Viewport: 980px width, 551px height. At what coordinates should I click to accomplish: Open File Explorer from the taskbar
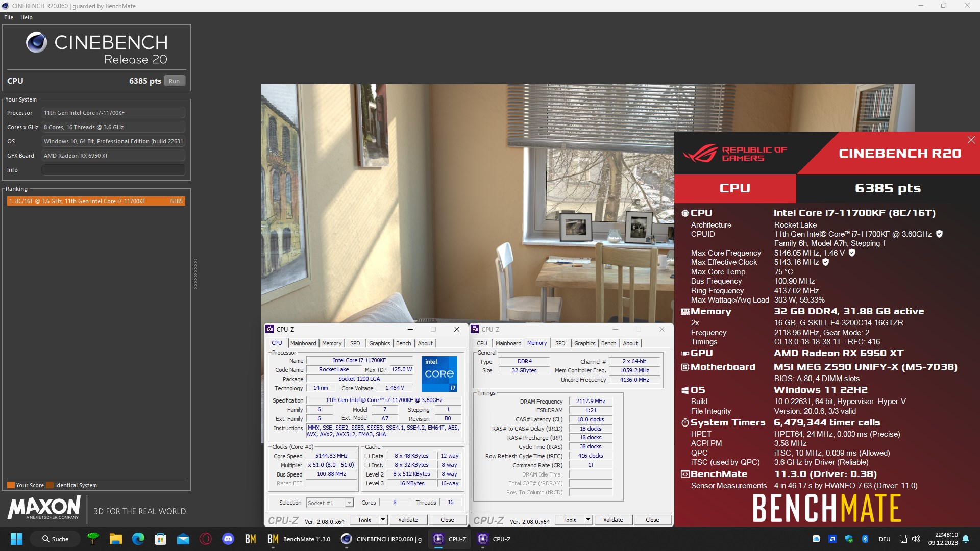pos(116,539)
